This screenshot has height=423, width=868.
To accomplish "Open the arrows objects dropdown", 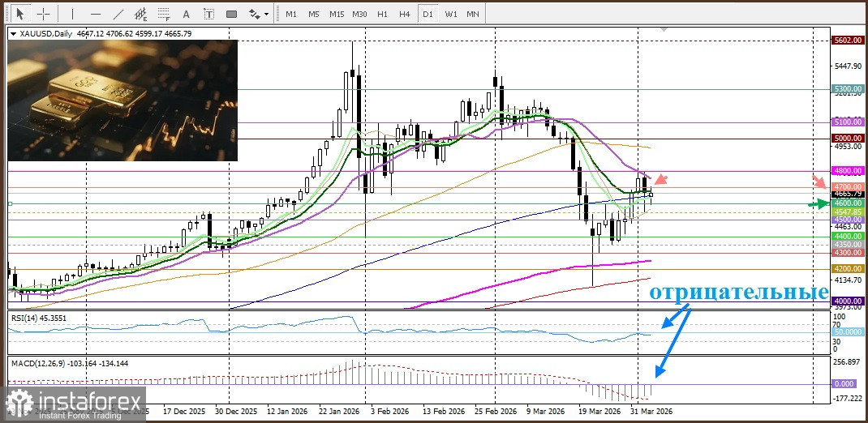I will [258, 14].
